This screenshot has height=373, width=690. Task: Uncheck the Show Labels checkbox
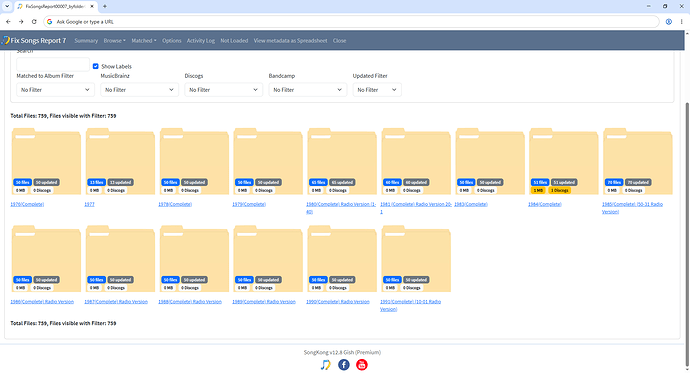click(95, 66)
